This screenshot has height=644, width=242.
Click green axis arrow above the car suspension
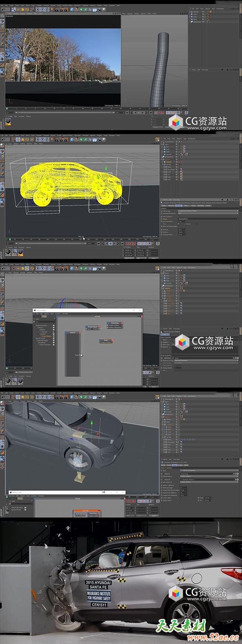click(92, 423)
